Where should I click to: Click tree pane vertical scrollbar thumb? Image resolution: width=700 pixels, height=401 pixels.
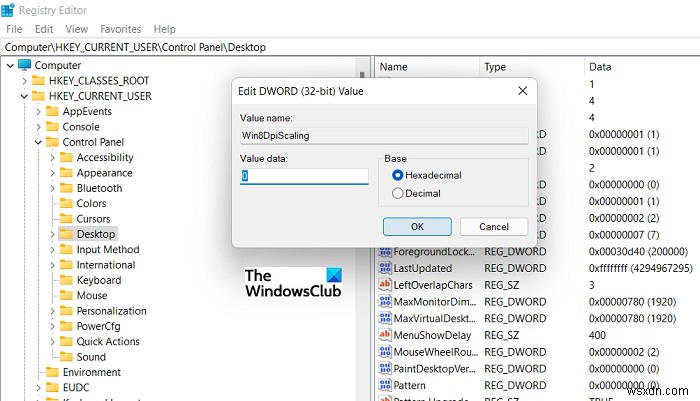(x=362, y=75)
